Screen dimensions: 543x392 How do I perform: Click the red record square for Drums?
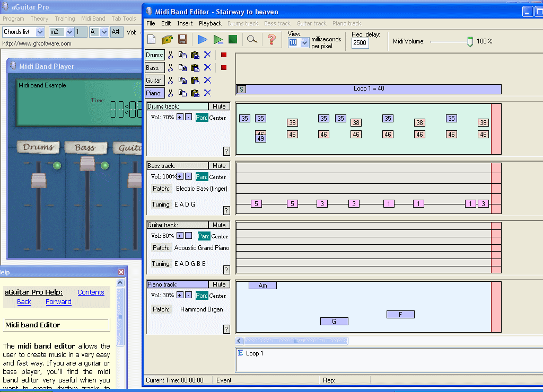click(x=224, y=55)
